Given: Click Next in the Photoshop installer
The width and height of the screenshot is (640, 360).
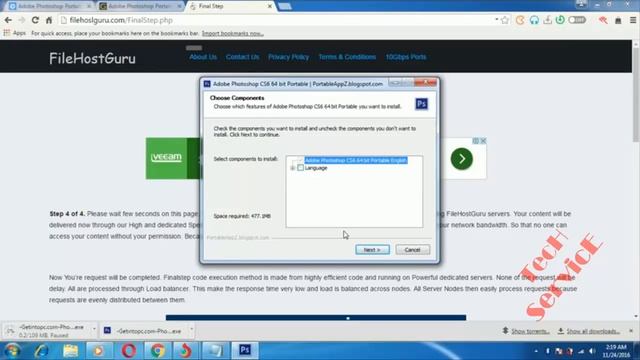Looking at the screenshot, I should coord(372,249).
